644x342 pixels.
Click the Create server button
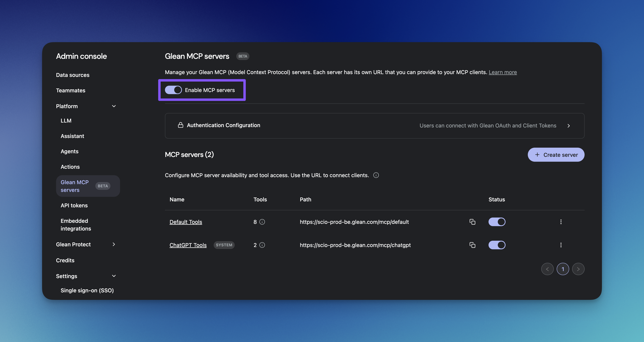tap(556, 155)
